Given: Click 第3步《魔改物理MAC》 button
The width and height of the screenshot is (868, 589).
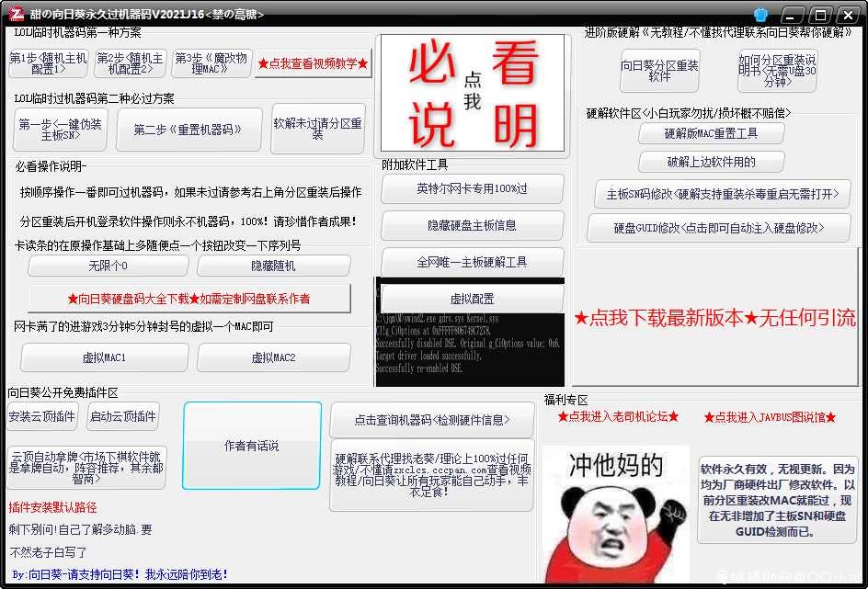Looking at the screenshot, I should pos(211,63).
